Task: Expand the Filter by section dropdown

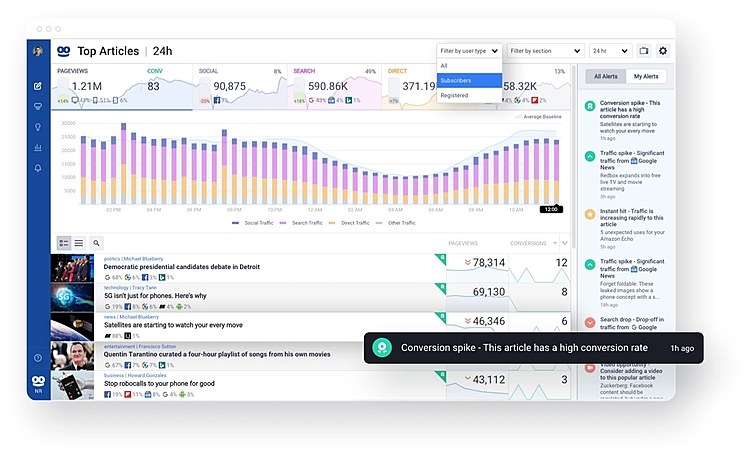Action: (545, 51)
